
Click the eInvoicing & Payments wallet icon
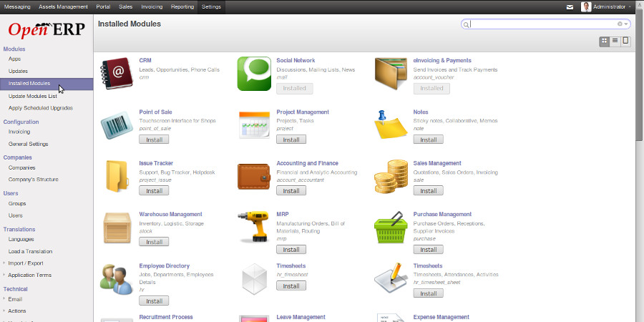pyautogui.click(x=391, y=74)
